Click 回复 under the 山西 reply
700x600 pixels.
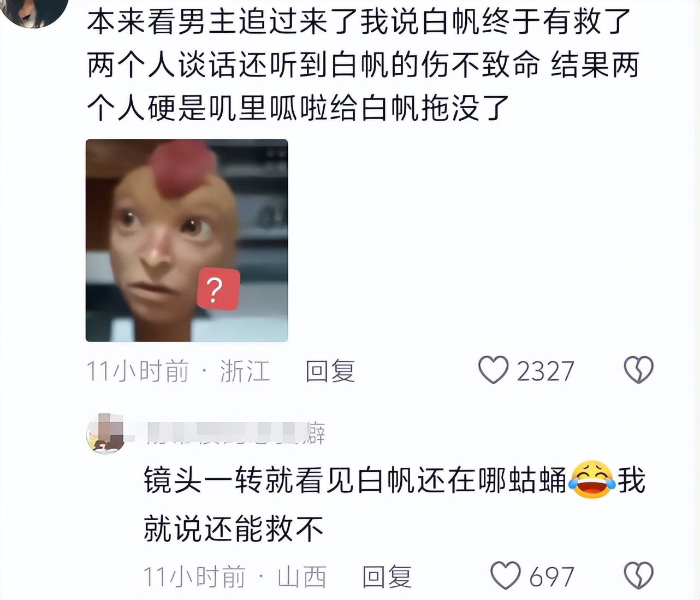[x=387, y=577]
